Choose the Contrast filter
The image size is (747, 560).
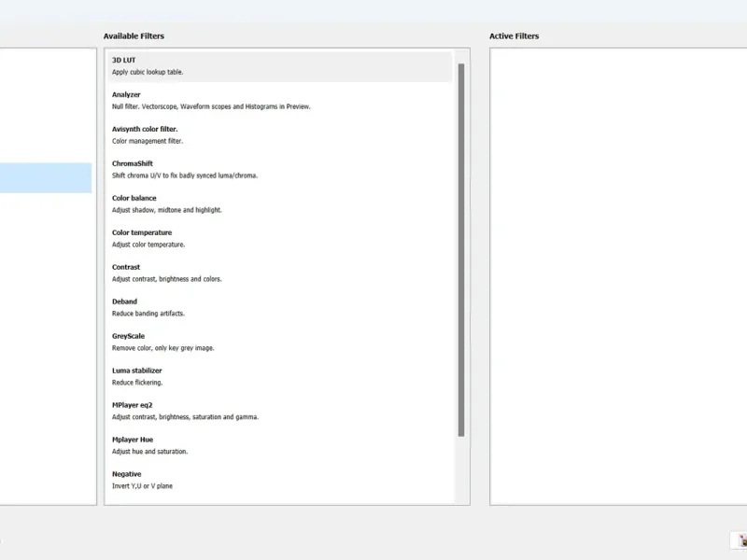tap(279, 273)
